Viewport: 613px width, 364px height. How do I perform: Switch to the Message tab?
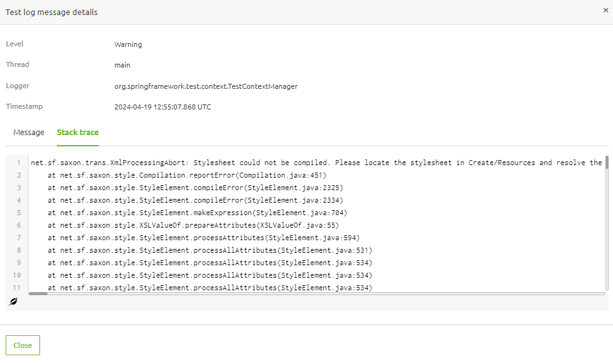tap(29, 132)
